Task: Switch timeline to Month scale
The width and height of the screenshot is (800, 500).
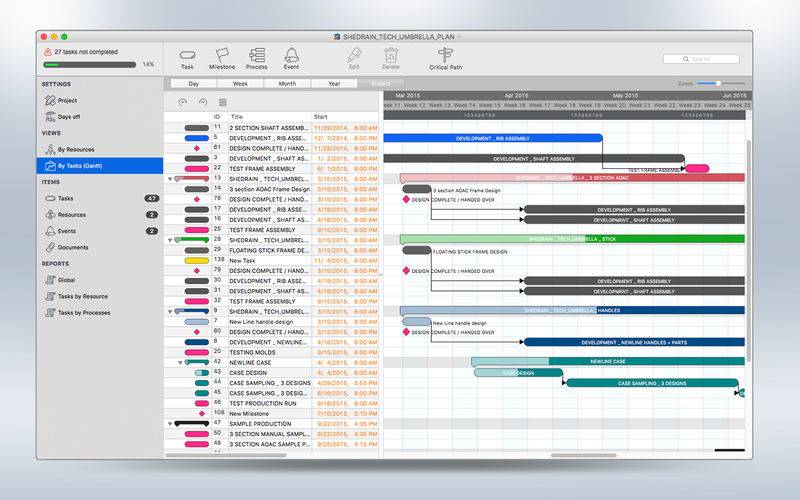Action: (287, 84)
